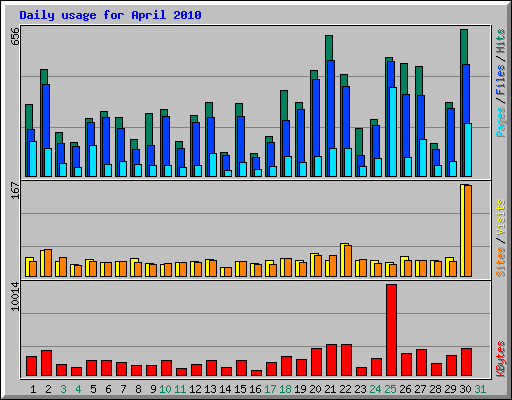Choose day label 23
Image resolution: width=512 pixels, height=400 pixels.
tap(360, 389)
